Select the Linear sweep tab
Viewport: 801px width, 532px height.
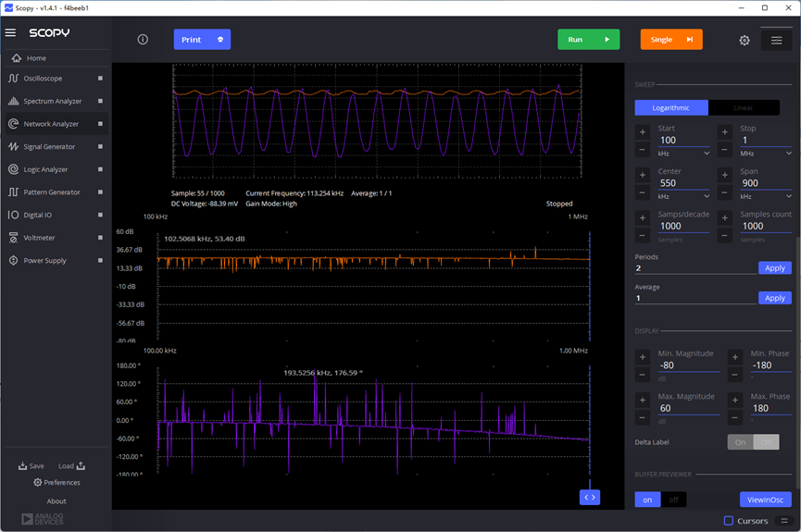point(744,107)
